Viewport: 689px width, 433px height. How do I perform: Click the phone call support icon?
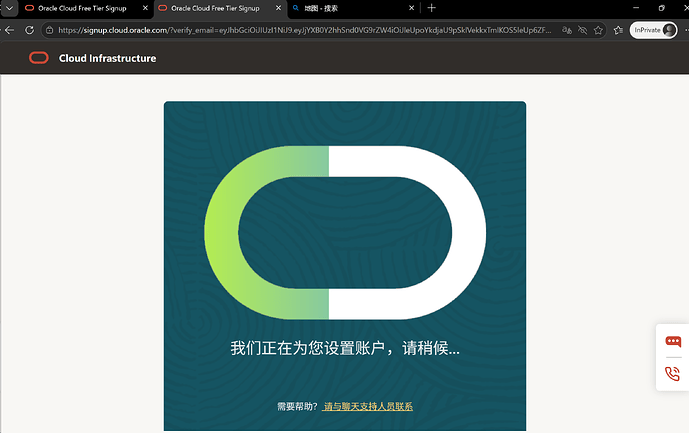click(672, 374)
